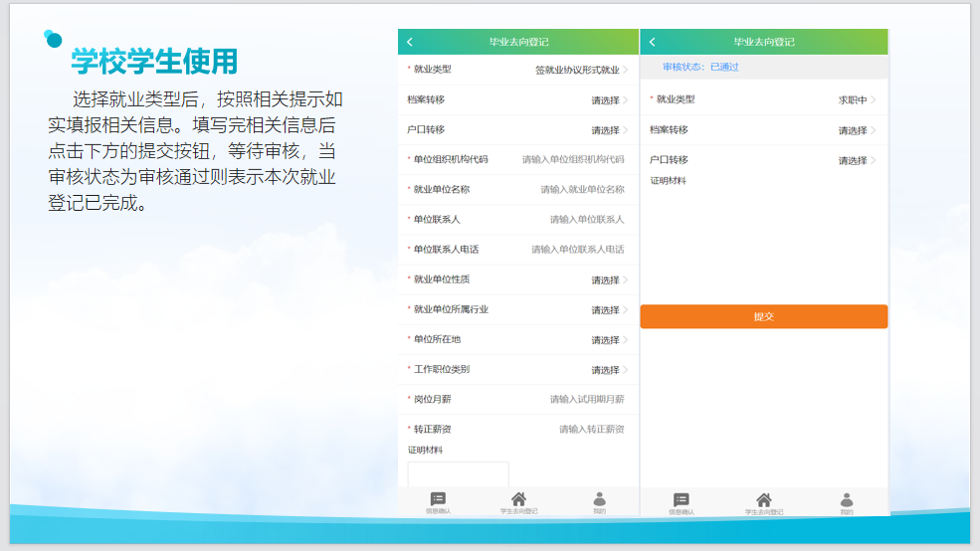Tap 学生去向登记 home icon in left bar
980x551 pixels.
pos(518,501)
